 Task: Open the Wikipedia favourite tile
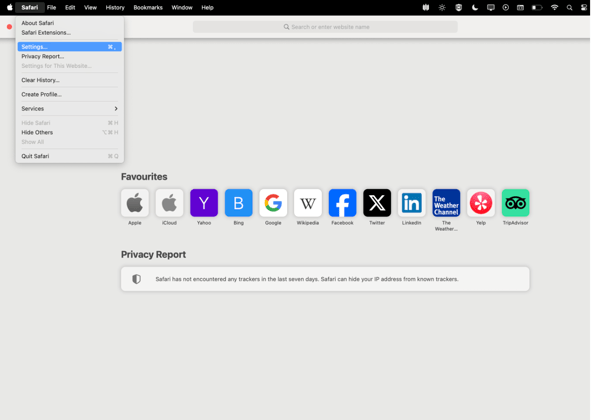(x=308, y=203)
